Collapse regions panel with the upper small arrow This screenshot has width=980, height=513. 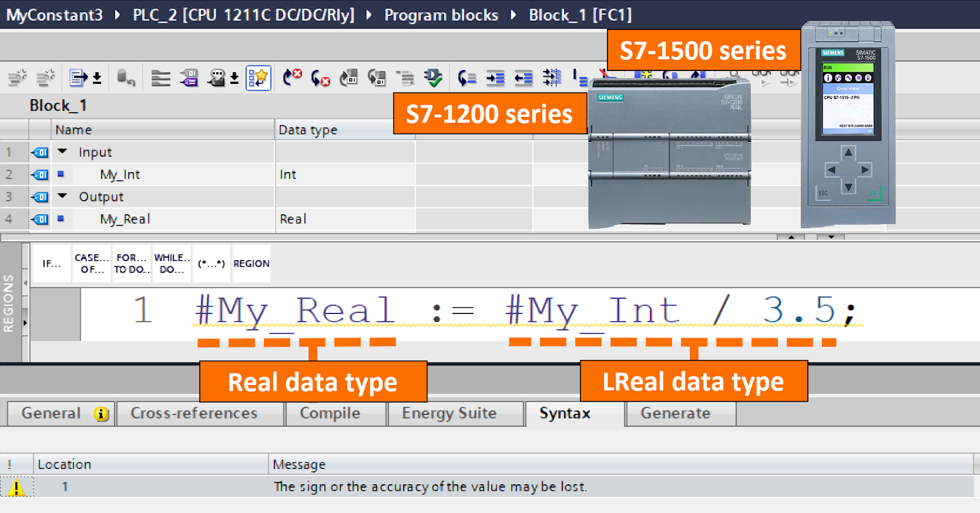point(25,283)
